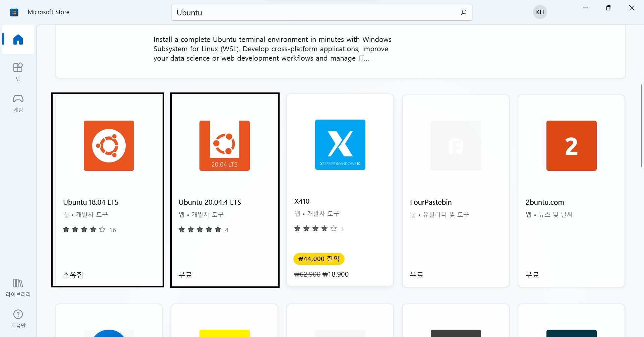Click the 소유함 owned label
644x337 pixels.
(73, 275)
